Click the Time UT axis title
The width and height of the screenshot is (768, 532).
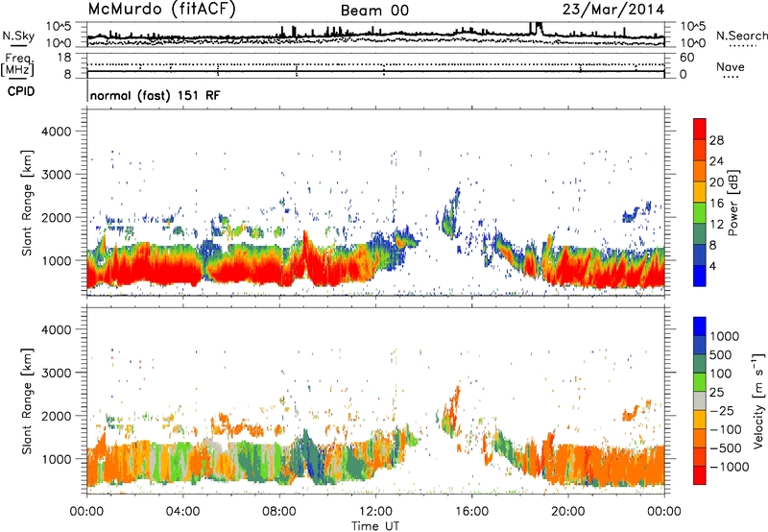pos(375,526)
